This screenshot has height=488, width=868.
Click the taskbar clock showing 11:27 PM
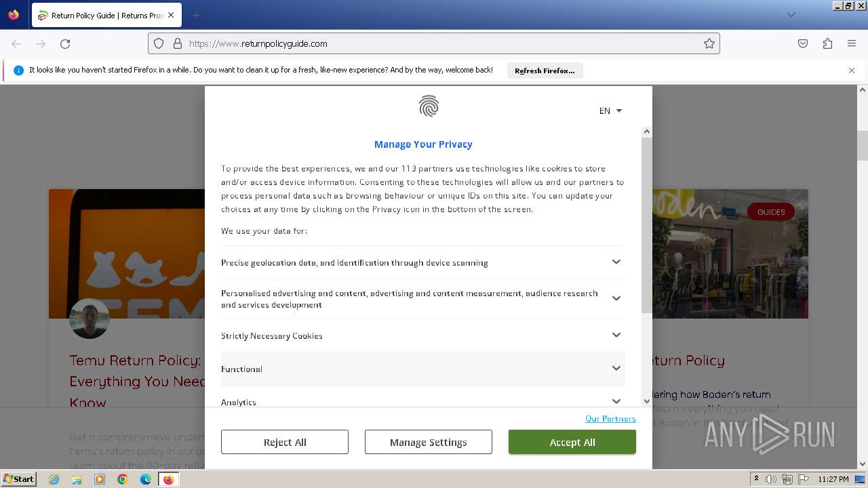833,479
